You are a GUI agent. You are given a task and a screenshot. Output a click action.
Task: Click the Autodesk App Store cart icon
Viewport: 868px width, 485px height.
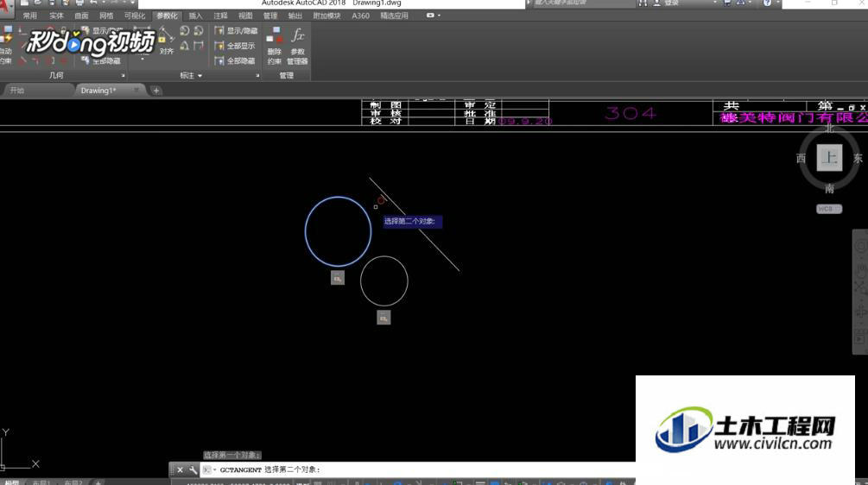click(727, 3)
